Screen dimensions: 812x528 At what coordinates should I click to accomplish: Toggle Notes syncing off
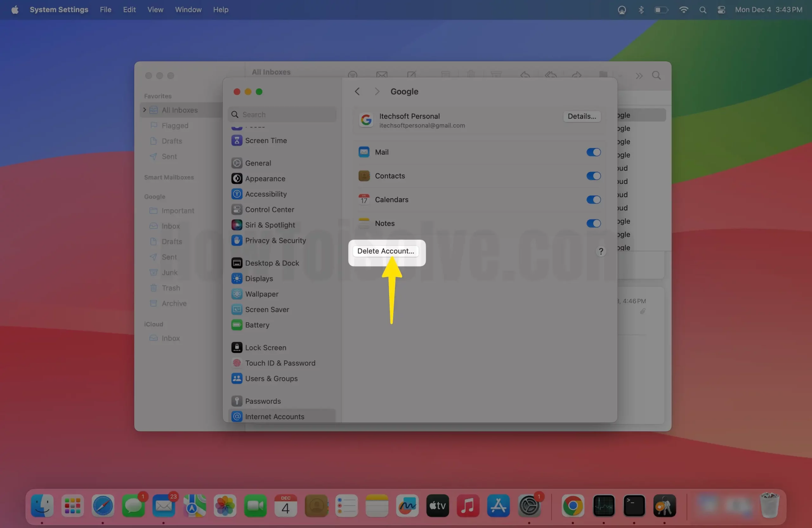point(593,224)
